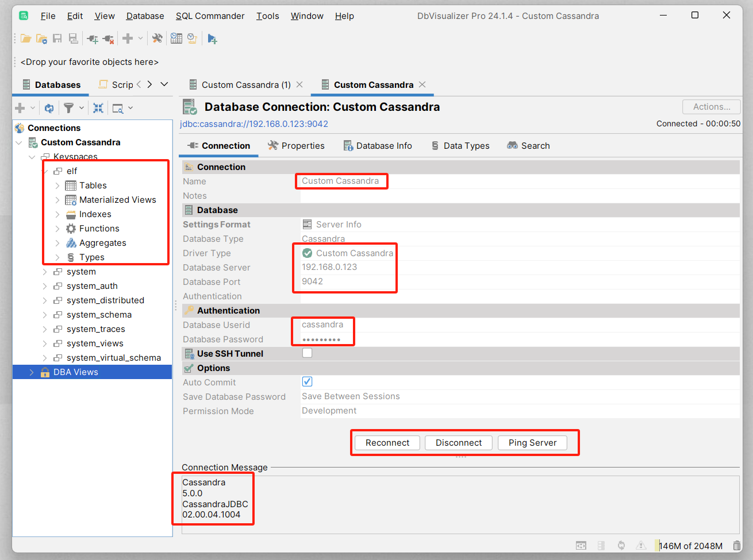Click the collapse all arrows icon
The height and width of the screenshot is (560, 753).
click(x=98, y=108)
